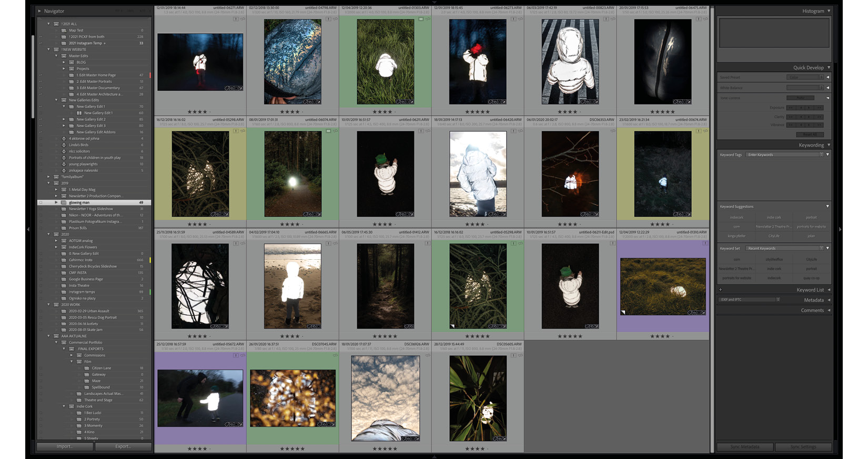Click the Import button
Viewport: 868px width, 459px height.
(65, 446)
